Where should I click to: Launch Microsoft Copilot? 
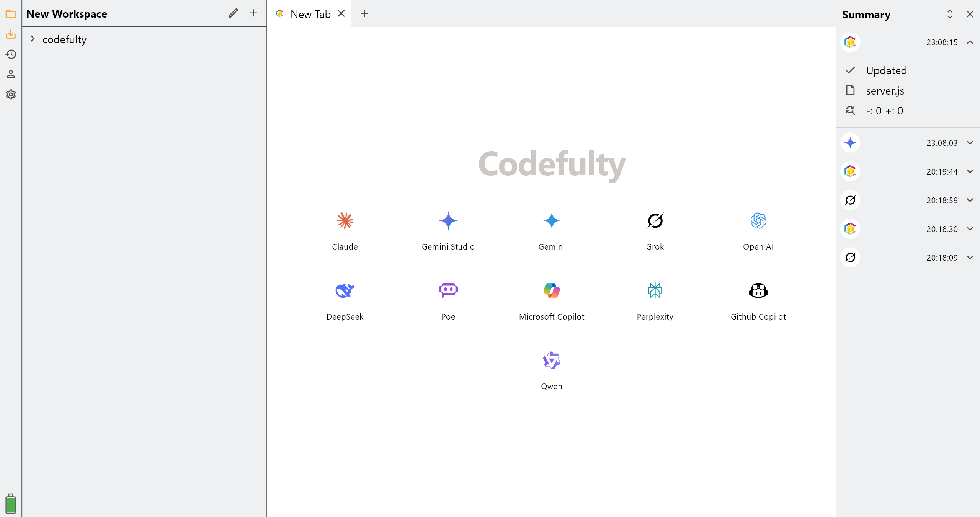pyautogui.click(x=551, y=290)
